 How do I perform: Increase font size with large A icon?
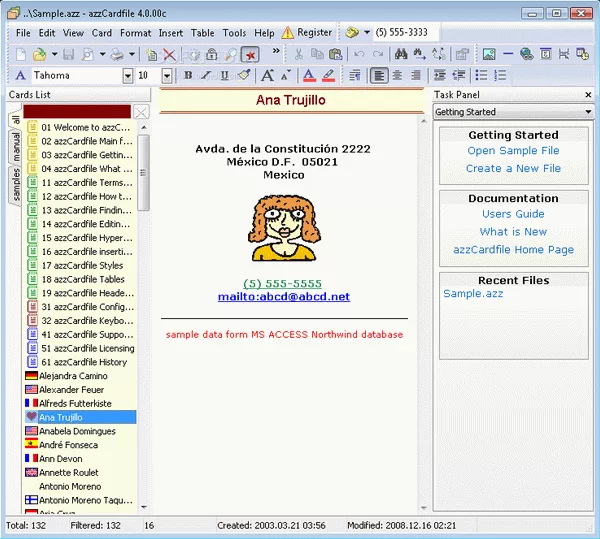[267, 75]
